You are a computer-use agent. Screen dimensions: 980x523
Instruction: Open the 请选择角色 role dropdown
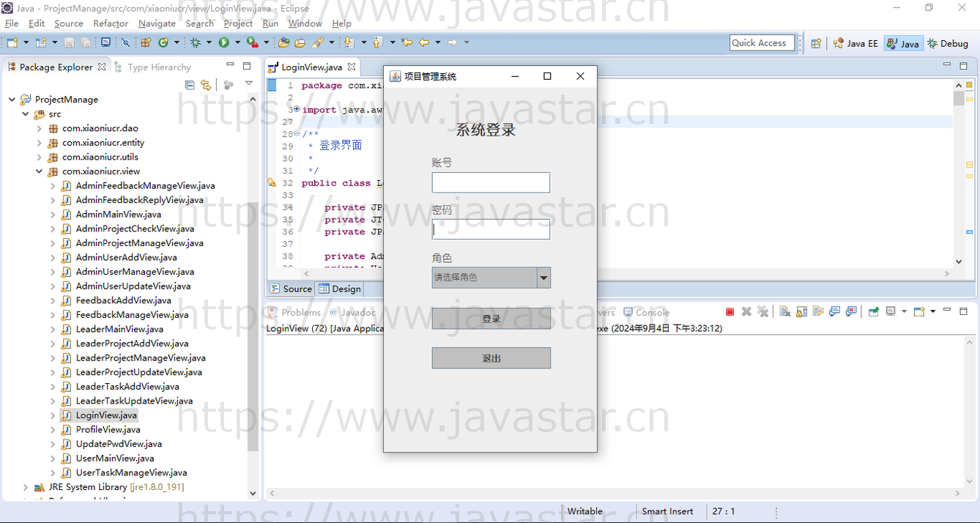pyautogui.click(x=543, y=278)
